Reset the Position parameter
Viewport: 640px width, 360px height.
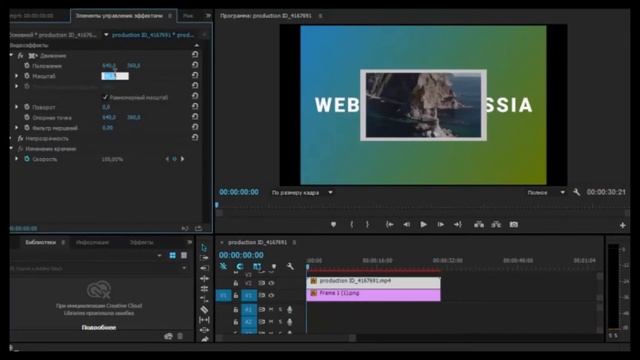pyautogui.click(x=195, y=65)
